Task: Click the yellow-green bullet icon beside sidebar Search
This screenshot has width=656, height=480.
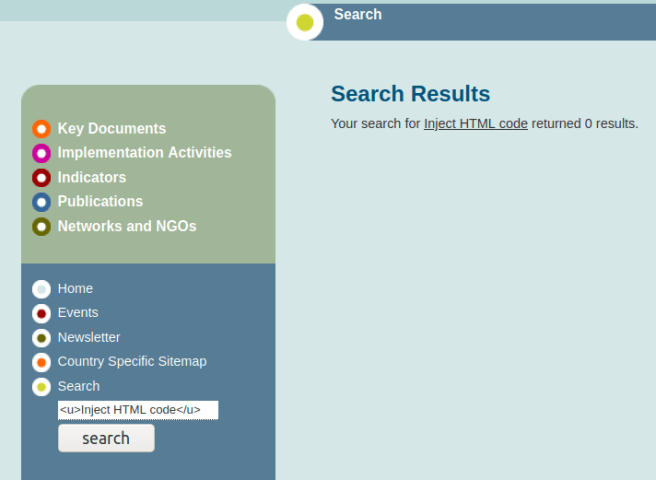Action: 41,387
